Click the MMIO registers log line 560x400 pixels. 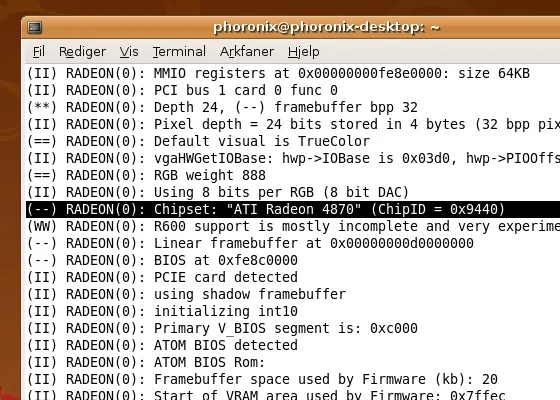point(279,74)
